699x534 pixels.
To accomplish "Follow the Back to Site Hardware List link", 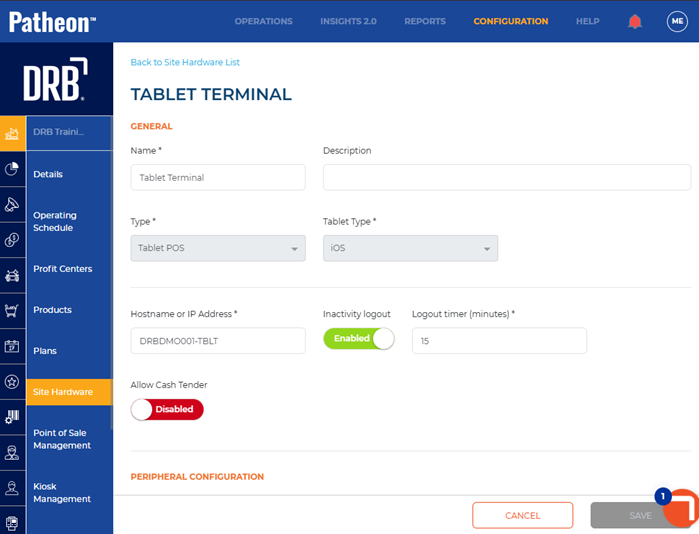I will point(185,62).
